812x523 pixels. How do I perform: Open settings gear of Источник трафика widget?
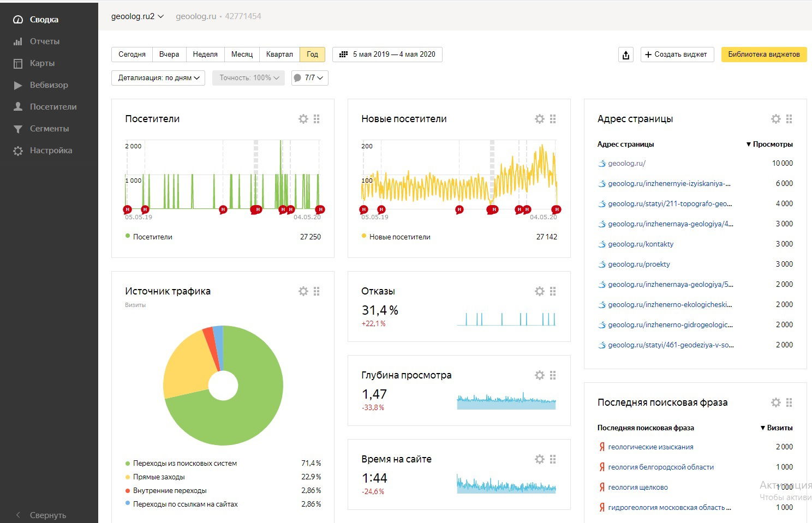[x=303, y=291]
